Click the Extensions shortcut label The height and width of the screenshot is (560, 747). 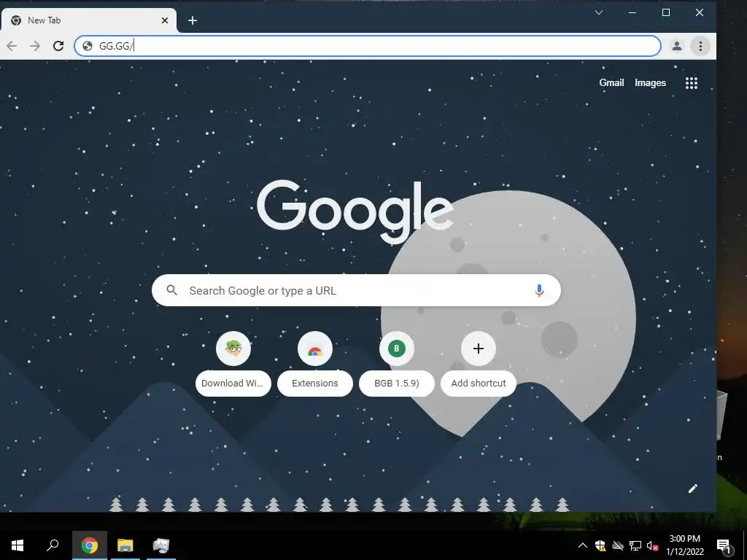(x=315, y=384)
